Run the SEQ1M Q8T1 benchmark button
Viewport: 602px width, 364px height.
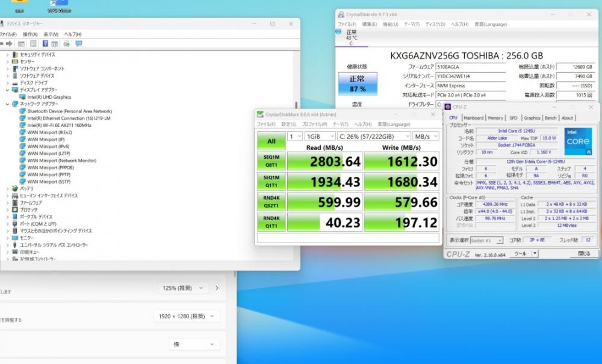(x=271, y=161)
